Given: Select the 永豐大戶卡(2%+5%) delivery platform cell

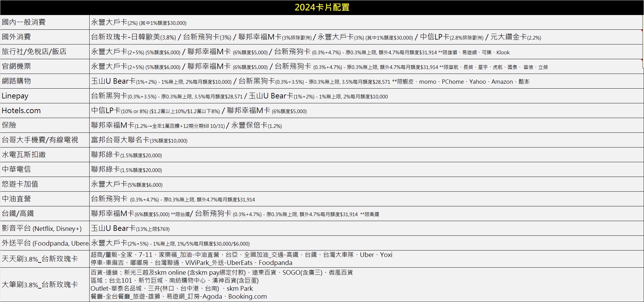Looking at the screenshot, I should pos(366,243).
